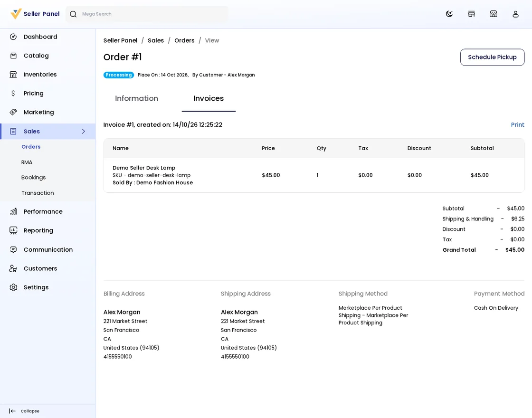
Task: Open the user profile icon
Action: point(515,14)
